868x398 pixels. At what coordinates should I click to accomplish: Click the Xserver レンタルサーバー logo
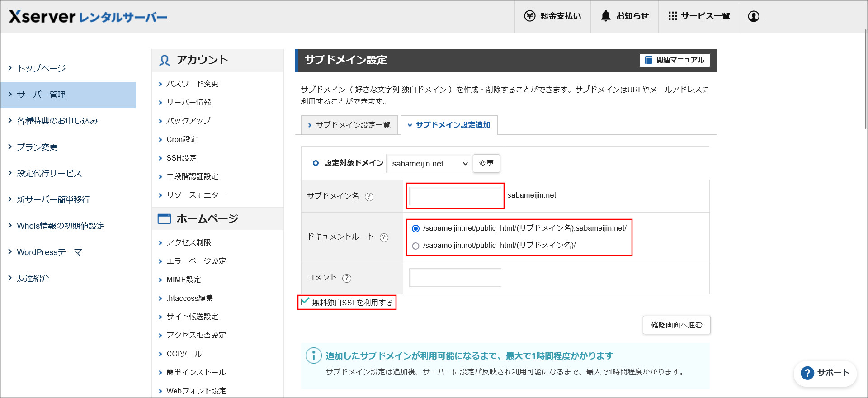pos(88,17)
